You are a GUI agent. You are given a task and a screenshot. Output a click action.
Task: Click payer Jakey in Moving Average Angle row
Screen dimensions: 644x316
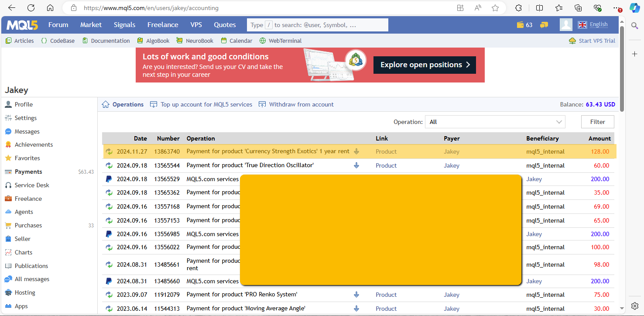click(452, 309)
